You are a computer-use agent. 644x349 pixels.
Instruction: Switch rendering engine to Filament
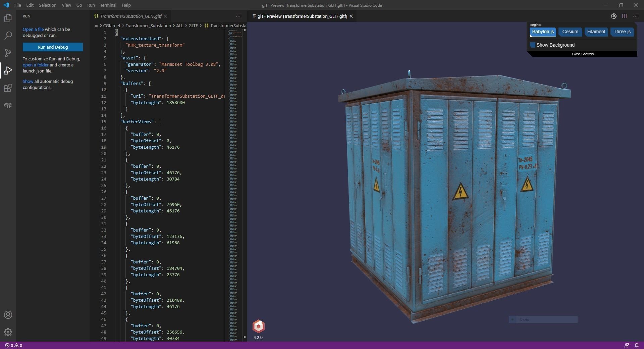click(596, 32)
